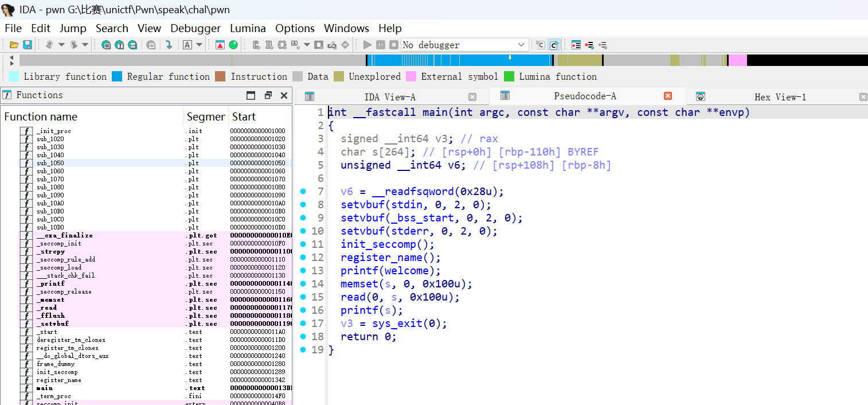Click the red triangle toolbar icon
Screen dimensions: 868x405
click(220, 45)
